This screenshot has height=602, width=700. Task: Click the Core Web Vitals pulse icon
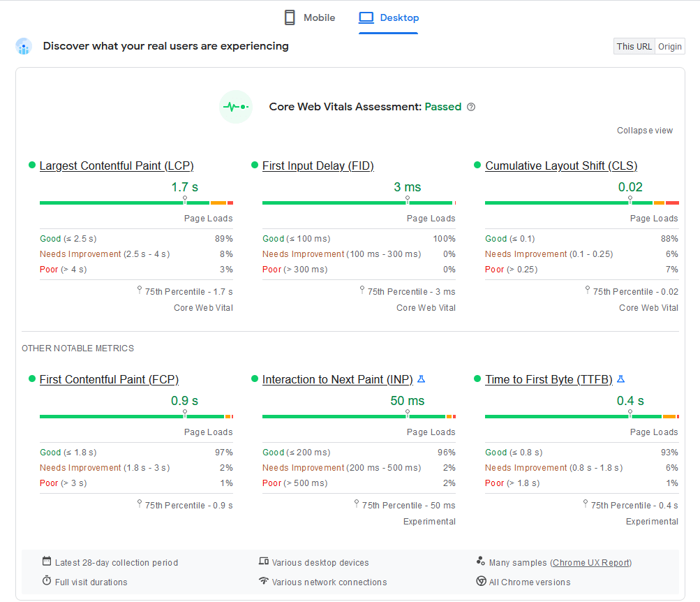[x=235, y=107]
